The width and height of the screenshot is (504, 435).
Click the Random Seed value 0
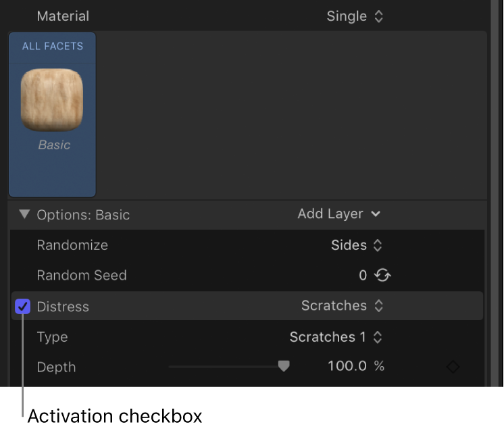coord(363,276)
